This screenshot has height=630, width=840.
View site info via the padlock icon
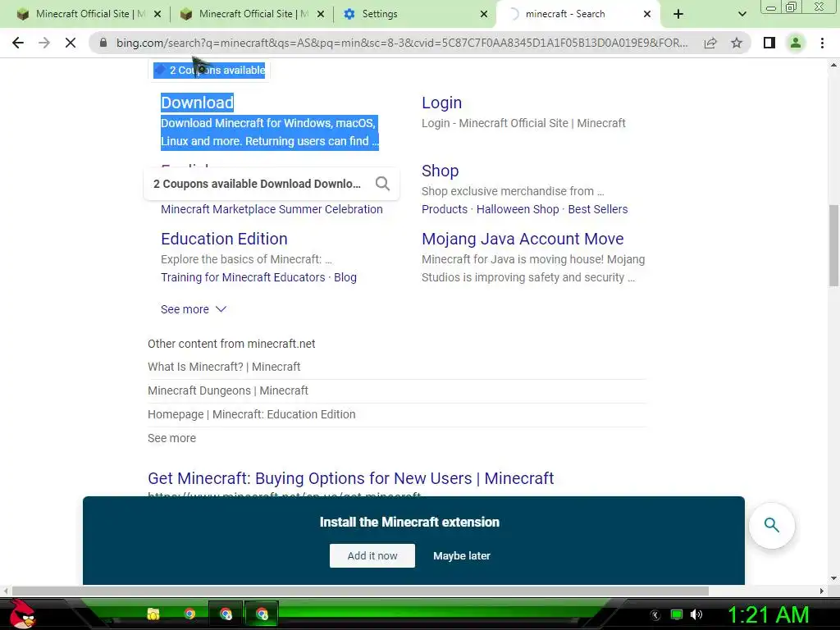coord(103,43)
